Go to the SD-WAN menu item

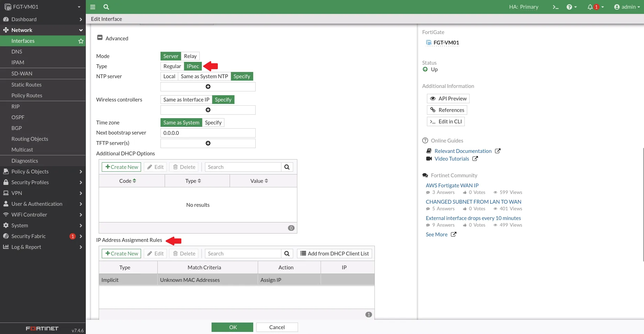(x=22, y=74)
